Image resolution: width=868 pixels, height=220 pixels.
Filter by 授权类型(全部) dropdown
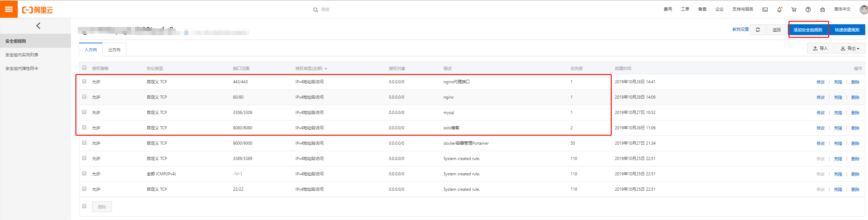(311, 69)
